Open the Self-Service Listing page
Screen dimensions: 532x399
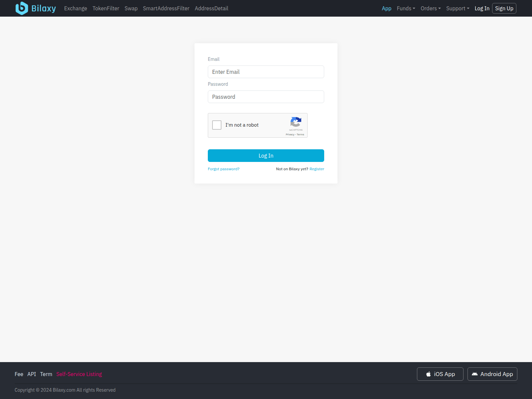[x=79, y=374]
